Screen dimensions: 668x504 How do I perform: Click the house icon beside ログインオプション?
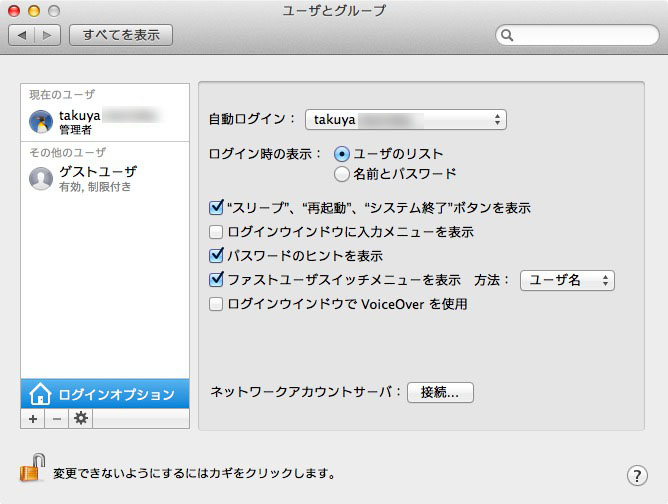(x=40, y=393)
